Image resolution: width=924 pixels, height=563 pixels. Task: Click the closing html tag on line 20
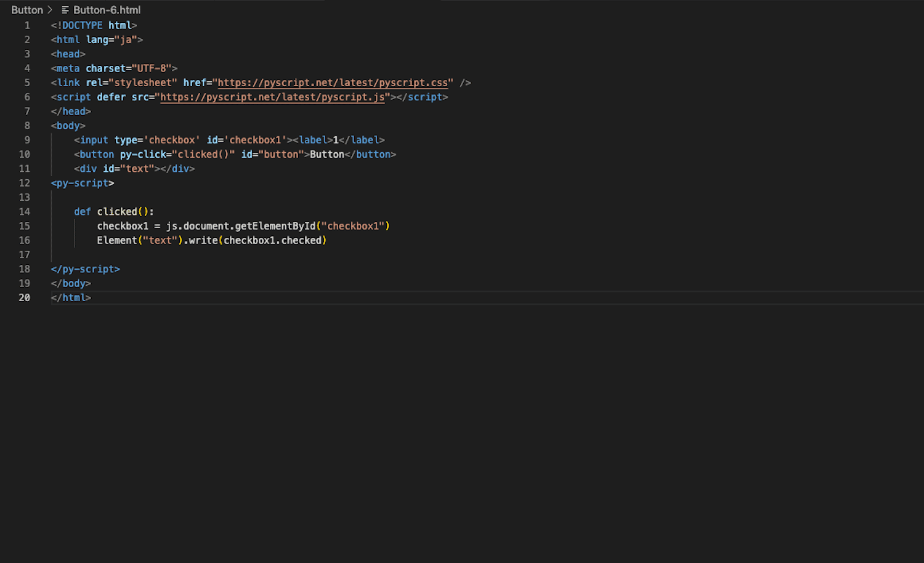71,298
